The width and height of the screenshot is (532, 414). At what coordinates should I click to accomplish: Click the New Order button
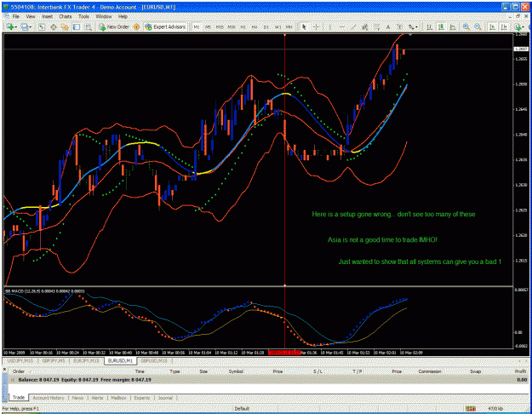pos(114,26)
